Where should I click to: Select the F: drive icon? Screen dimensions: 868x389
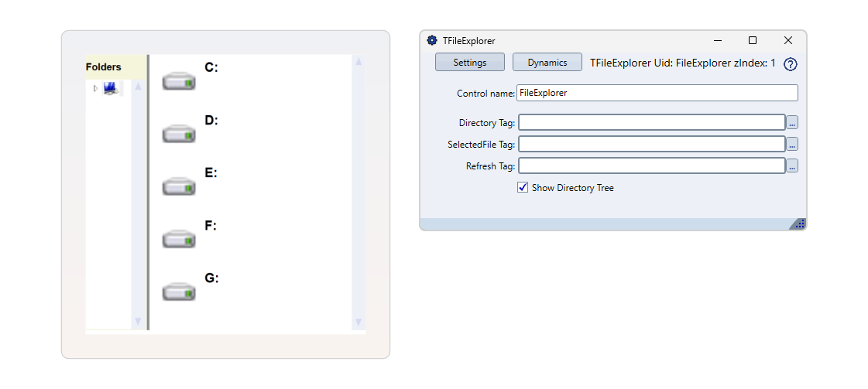click(179, 239)
